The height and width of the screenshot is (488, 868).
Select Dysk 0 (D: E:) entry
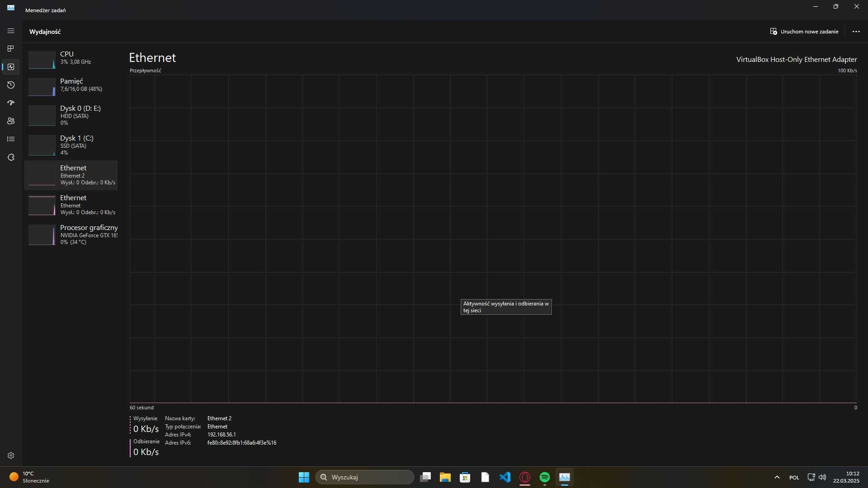click(71, 115)
